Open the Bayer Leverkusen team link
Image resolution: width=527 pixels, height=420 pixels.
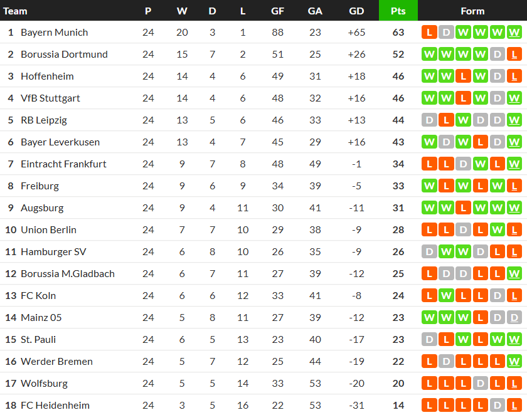tap(60, 142)
